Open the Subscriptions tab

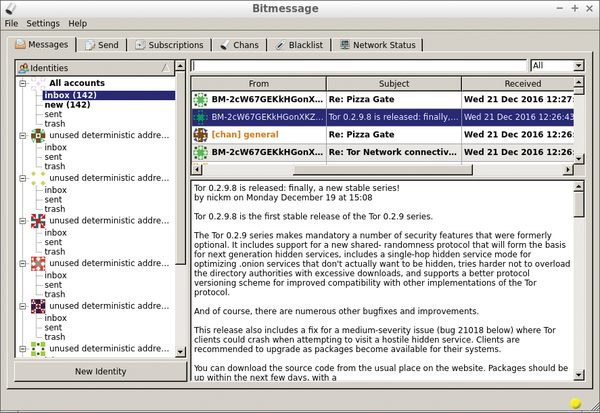click(x=169, y=45)
